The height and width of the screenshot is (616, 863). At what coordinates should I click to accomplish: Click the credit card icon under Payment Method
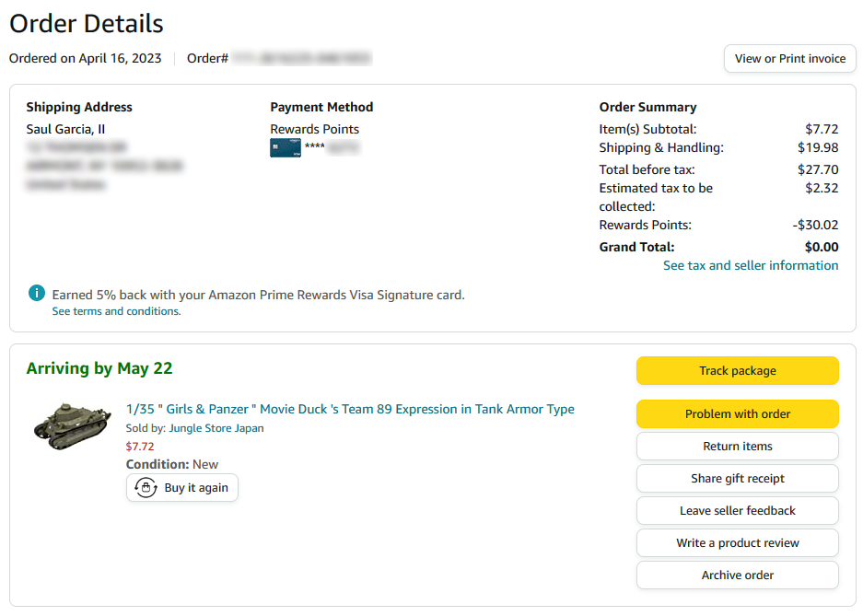(286, 147)
